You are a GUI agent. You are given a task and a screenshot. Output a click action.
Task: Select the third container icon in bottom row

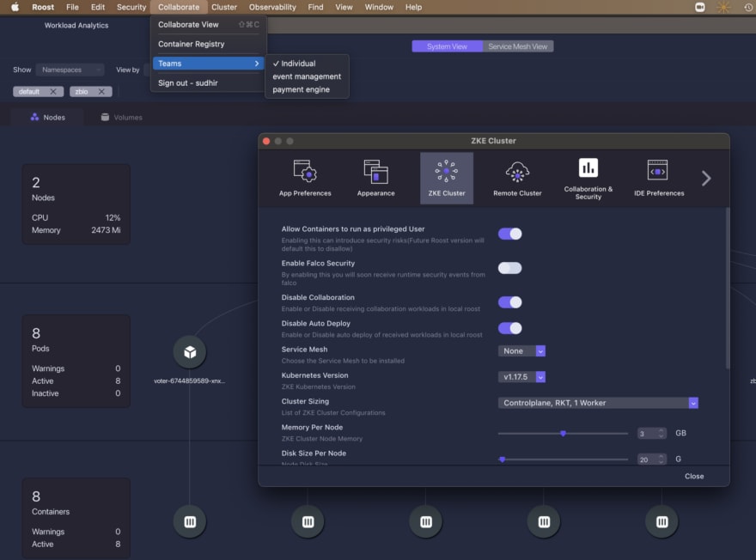426,521
